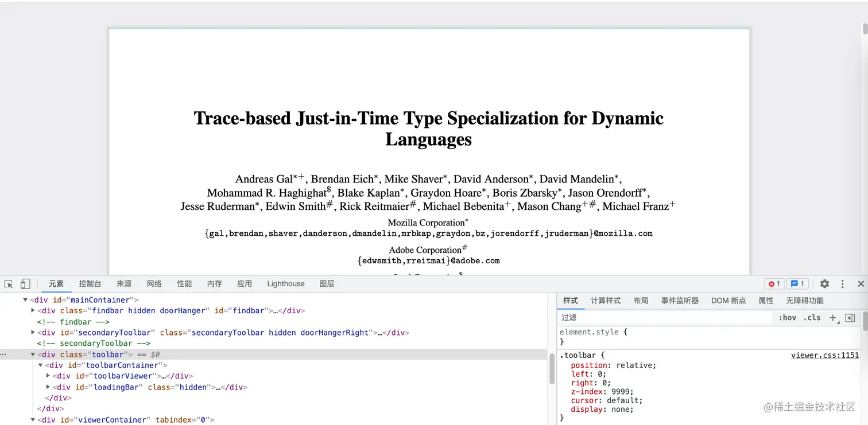
Task: Collapse the selected toolbar div node
Action: tap(33, 354)
